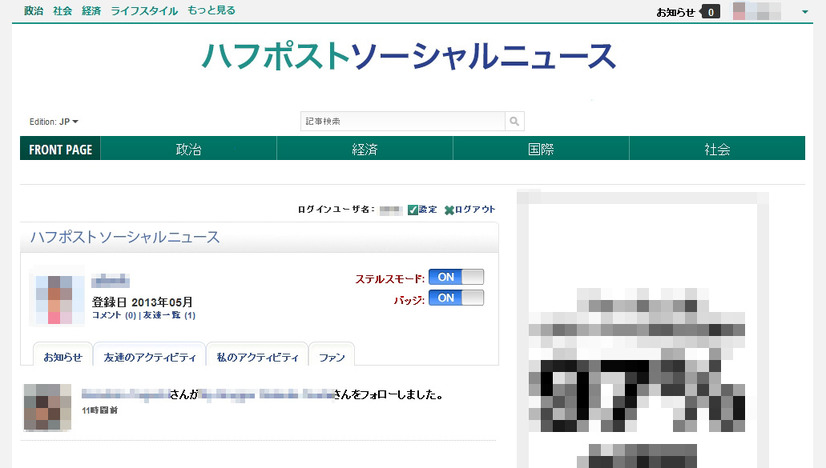Open 国際 in the green navigation bar
This screenshot has height=468, width=826.
tap(541, 149)
